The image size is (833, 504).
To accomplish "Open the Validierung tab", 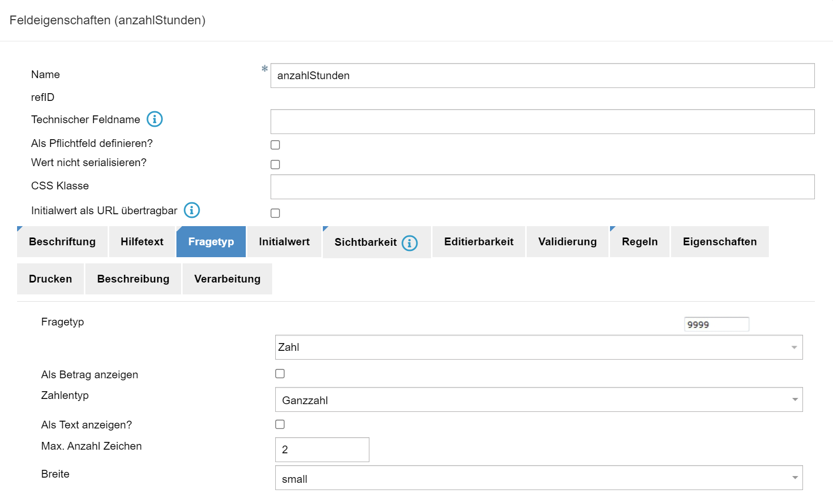I will click(567, 242).
